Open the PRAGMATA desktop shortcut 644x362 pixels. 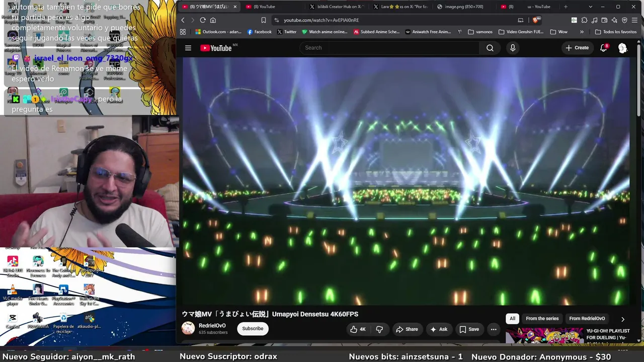(38, 321)
